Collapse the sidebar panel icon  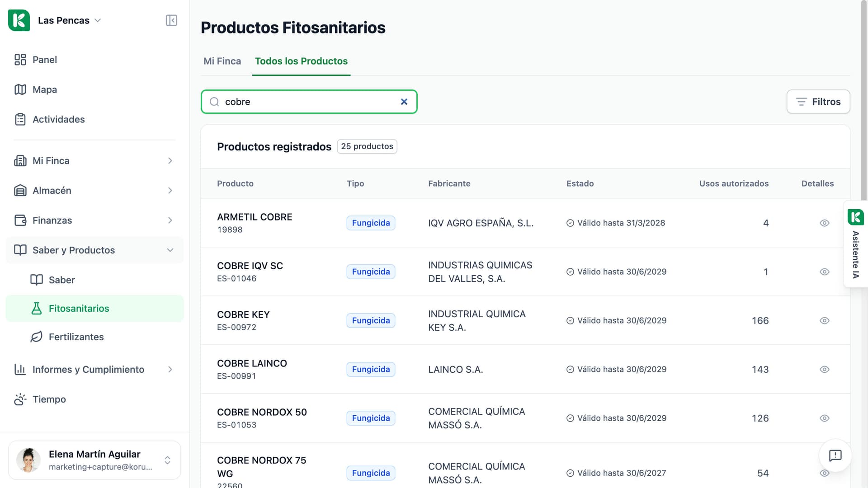click(171, 20)
